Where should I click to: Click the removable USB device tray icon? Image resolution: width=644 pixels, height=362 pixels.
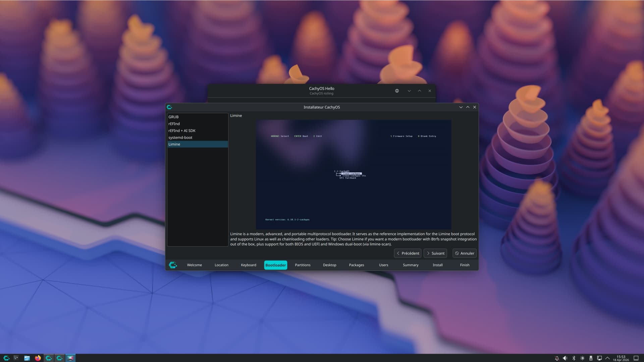(x=591, y=358)
